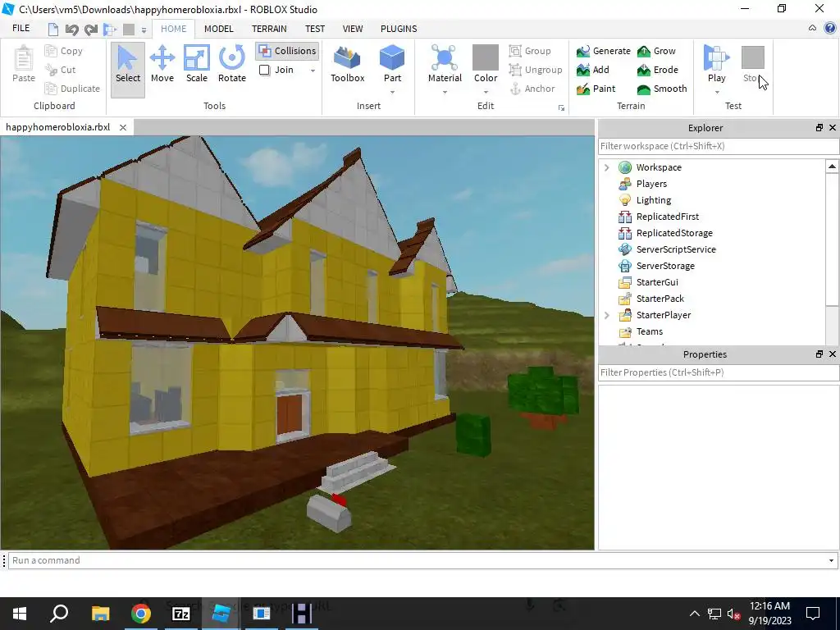Open the Material picker
Image resolution: width=840 pixels, height=630 pixels.
pos(445,64)
